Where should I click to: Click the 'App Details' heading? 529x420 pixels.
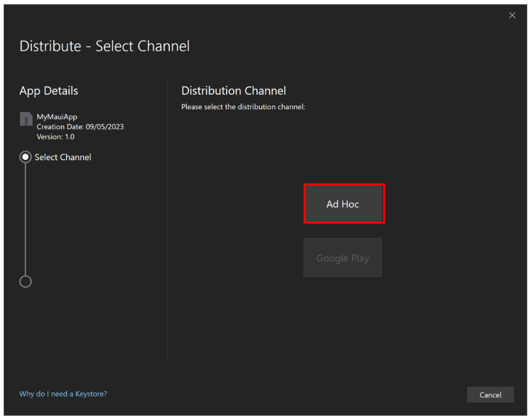tap(49, 91)
